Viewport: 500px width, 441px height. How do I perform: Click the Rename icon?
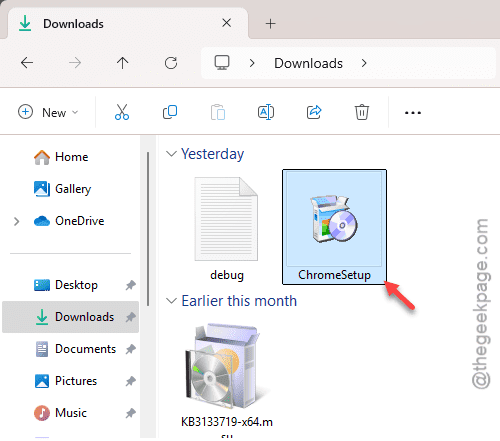pyautogui.click(x=266, y=112)
